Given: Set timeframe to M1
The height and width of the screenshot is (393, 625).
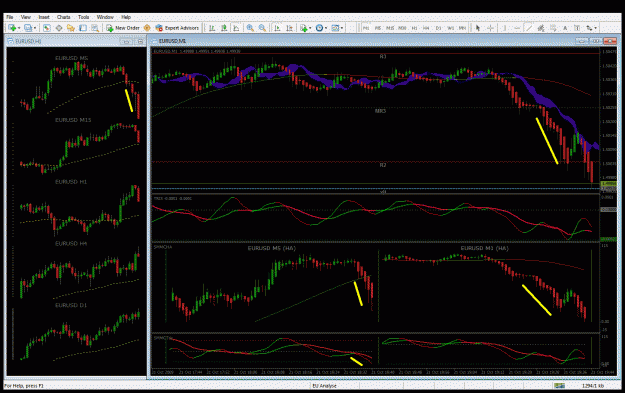Looking at the screenshot, I should click(366, 28).
